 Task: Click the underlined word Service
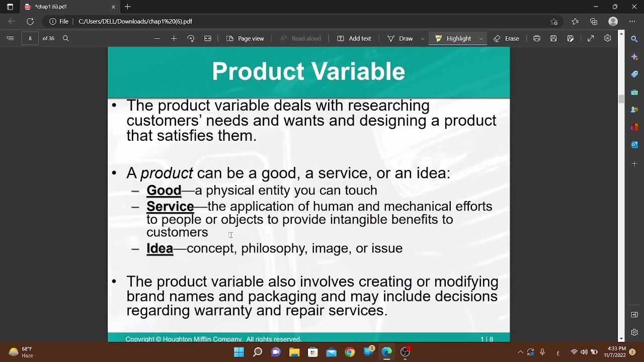170,207
